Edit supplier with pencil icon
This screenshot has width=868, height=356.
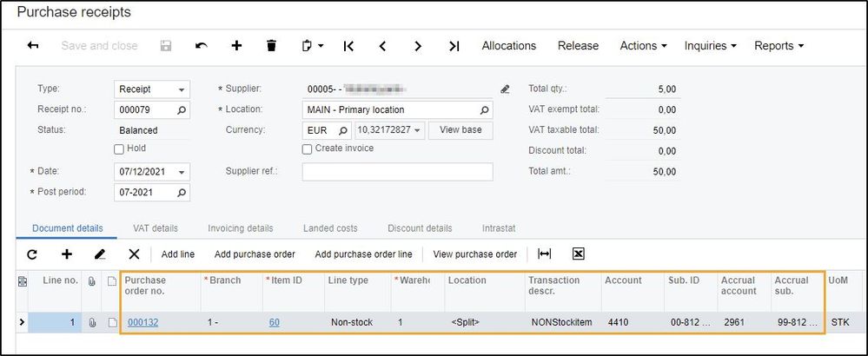(505, 89)
